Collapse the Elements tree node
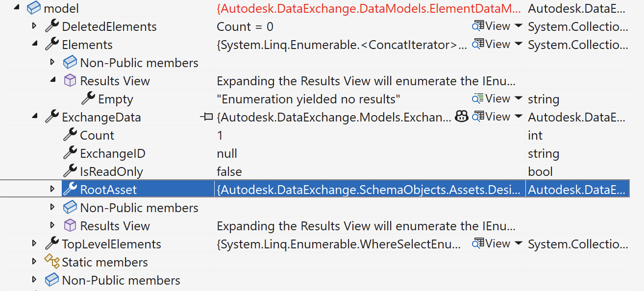 click(x=35, y=44)
